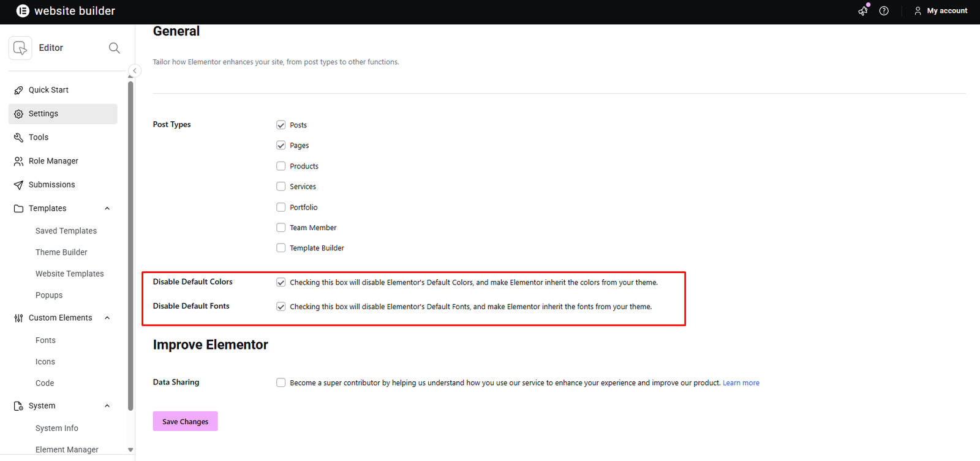Click the Submissions paper plane icon

click(x=18, y=185)
